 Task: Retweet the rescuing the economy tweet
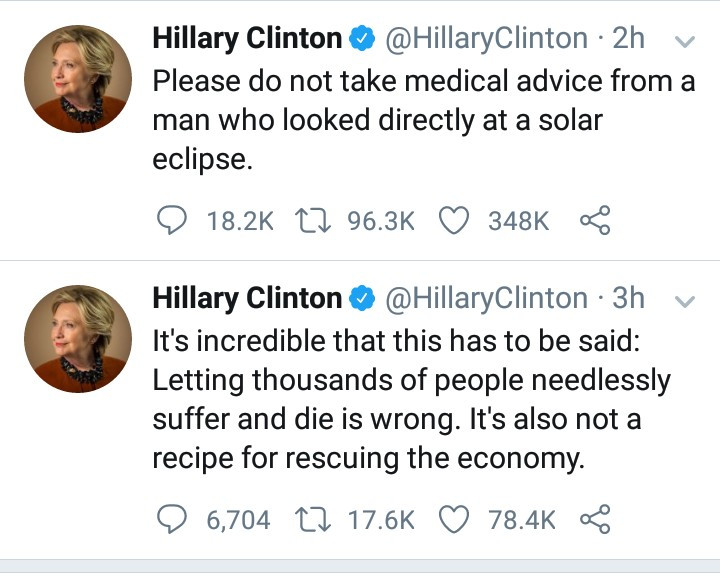point(313,519)
